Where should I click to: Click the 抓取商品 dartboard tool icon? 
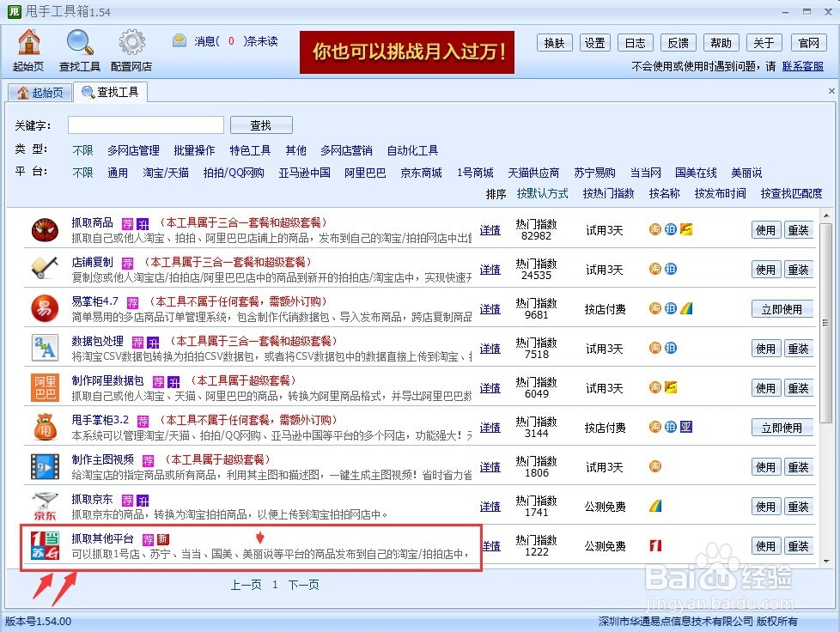point(44,230)
